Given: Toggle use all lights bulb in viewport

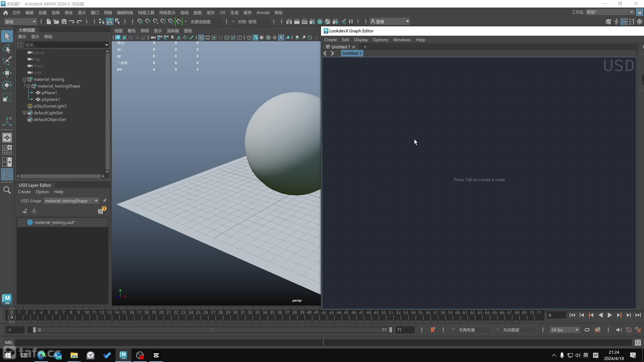Looking at the screenshot, I should tap(281, 37).
